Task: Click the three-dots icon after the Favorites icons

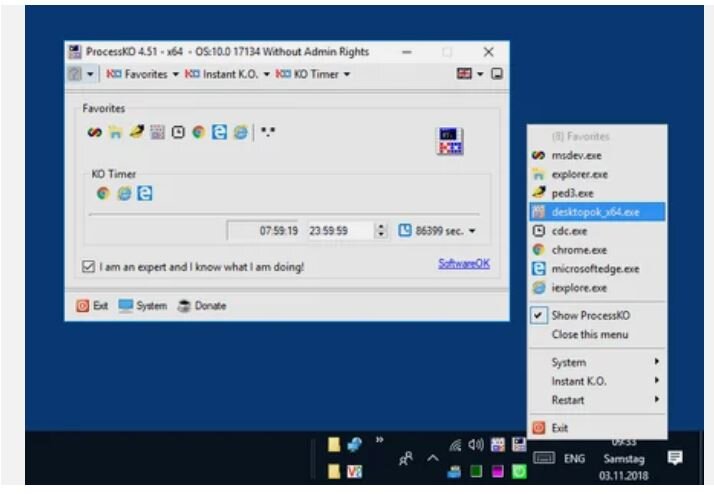Action: (x=268, y=132)
